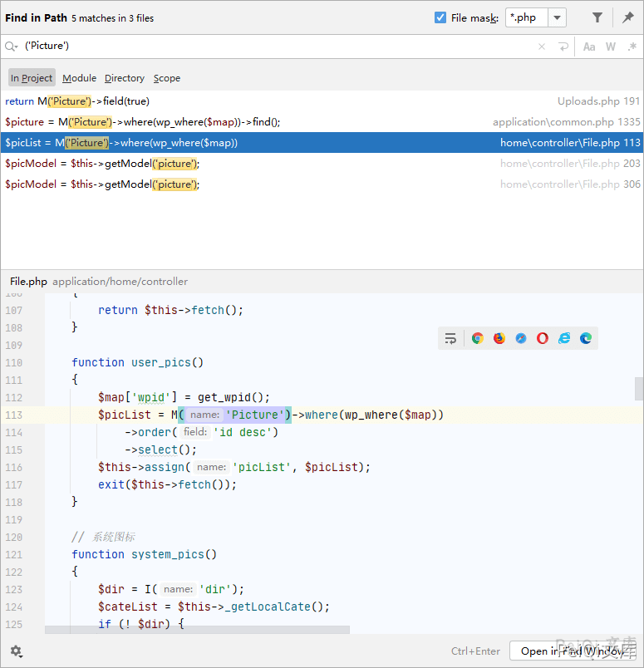Click 'Picture' highlighted string on line 113
Screen dimensions: 644x668
tap(255, 415)
